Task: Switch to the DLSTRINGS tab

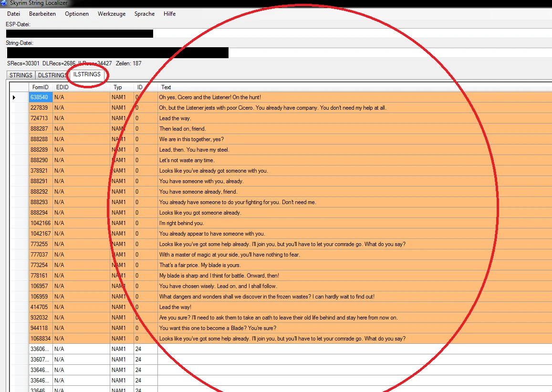Action: click(52, 75)
